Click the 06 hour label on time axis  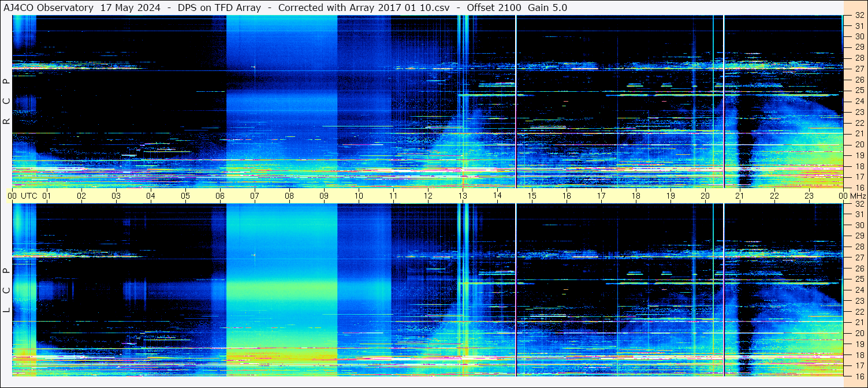coord(220,196)
